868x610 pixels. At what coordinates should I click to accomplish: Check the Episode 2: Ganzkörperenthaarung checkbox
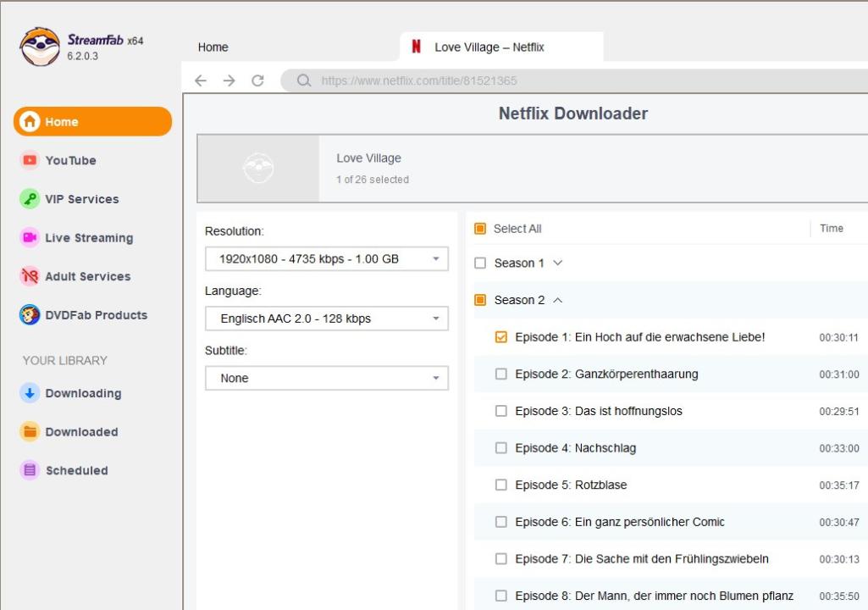click(x=501, y=374)
